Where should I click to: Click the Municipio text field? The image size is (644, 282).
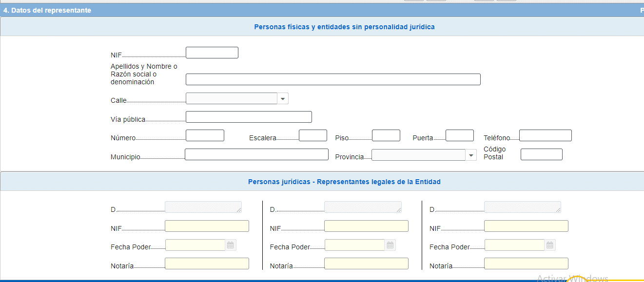[256, 154]
